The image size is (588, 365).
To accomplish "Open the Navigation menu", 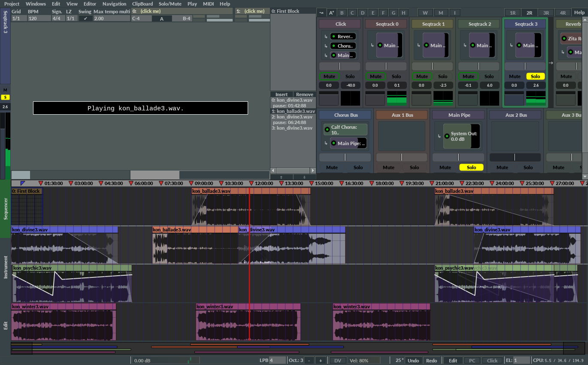I will point(114,4).
